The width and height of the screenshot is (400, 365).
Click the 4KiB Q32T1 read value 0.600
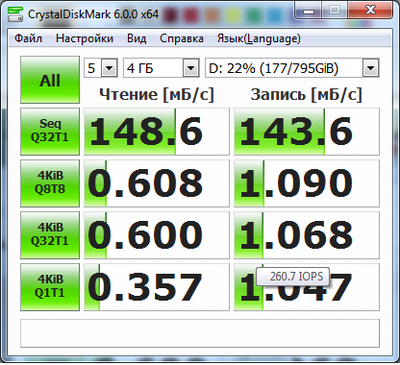click(x=157, y=235)
